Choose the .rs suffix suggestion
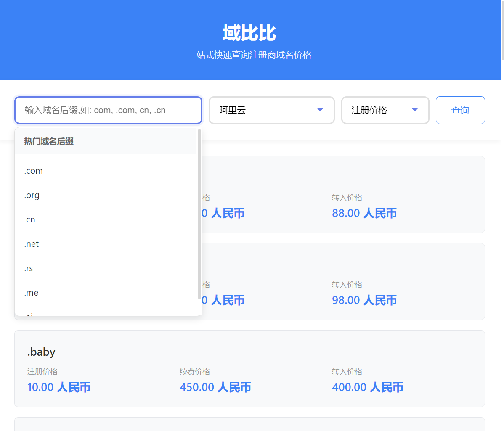 29,269
